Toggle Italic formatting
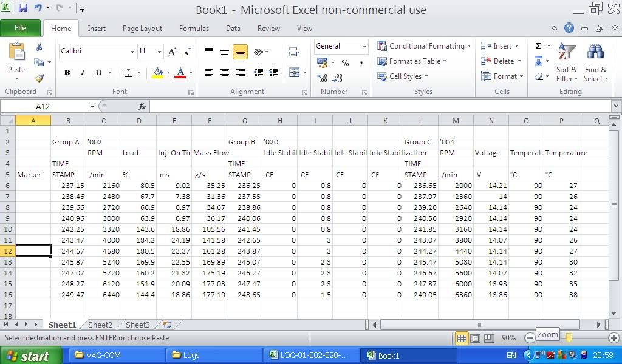Viewport: 622px width, 364px height. (83, 73)
